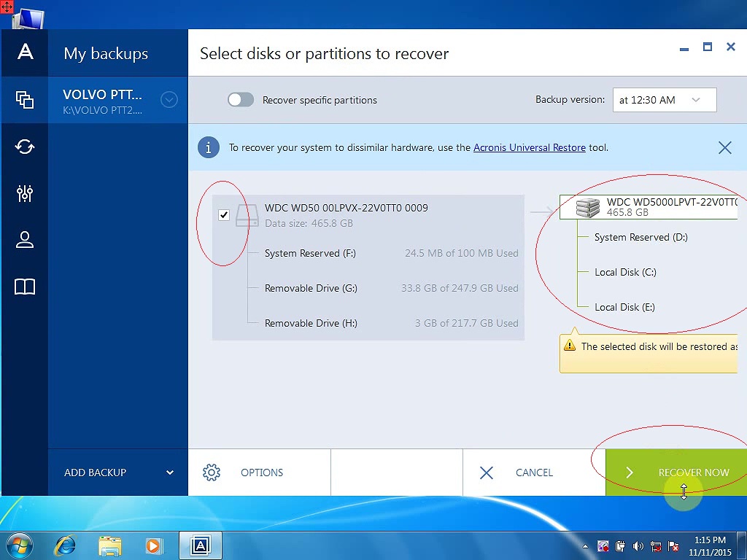
Task: Click the My backups heading
Action: pos(106,53)
